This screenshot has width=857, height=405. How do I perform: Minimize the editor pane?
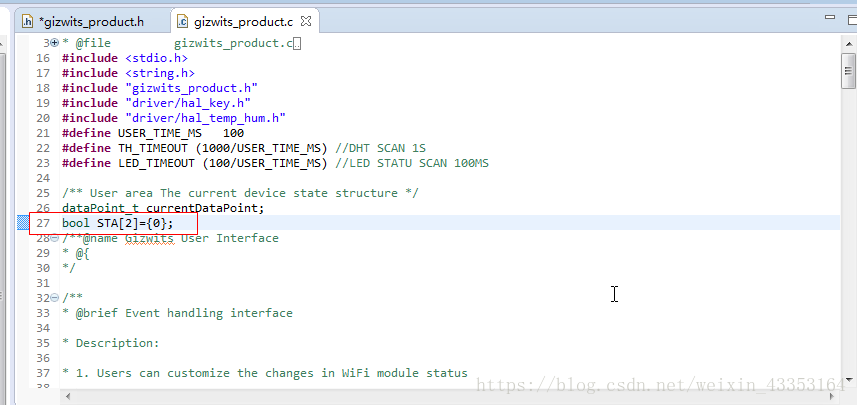tap(830, 17)
